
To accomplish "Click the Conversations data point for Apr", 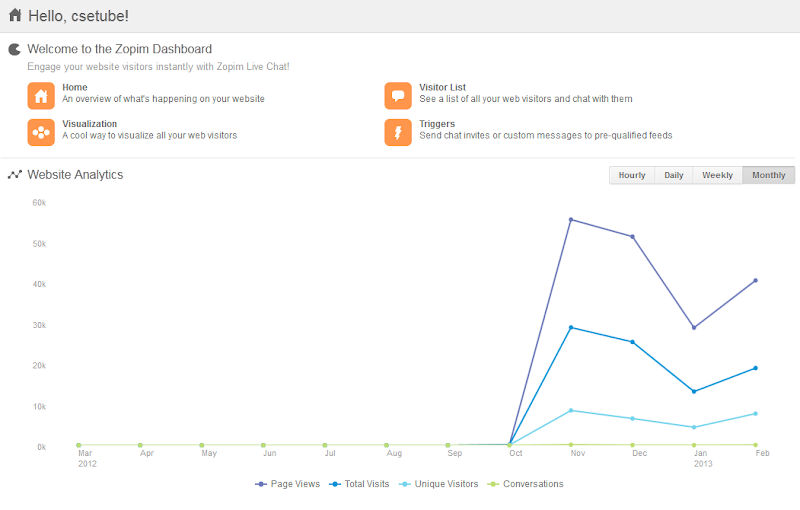I will click(x=140, y=445).
